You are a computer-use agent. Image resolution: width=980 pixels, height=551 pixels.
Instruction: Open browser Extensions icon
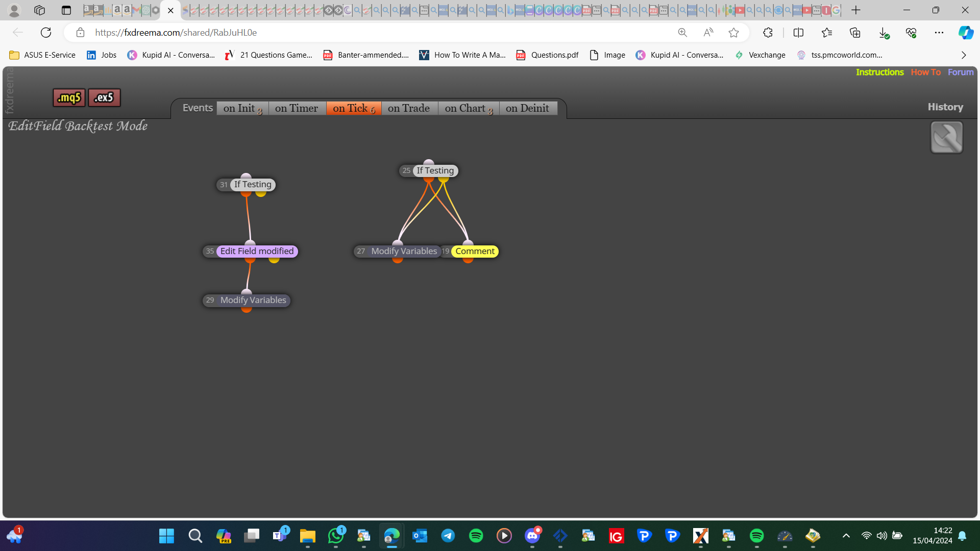point(768,33)
